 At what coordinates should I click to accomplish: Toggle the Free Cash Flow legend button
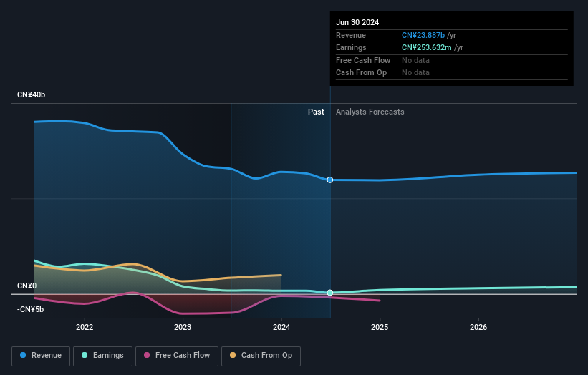click(177, 356)
